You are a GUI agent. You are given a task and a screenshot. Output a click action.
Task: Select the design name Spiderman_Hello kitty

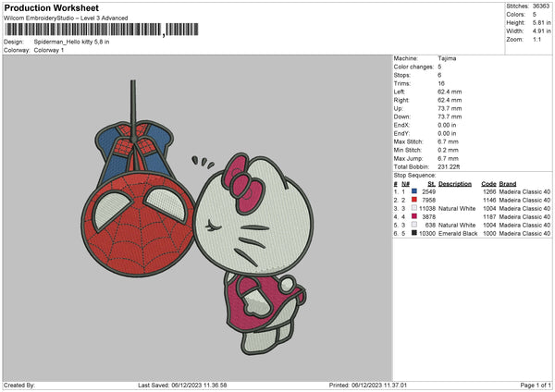[x=71, y=42]
